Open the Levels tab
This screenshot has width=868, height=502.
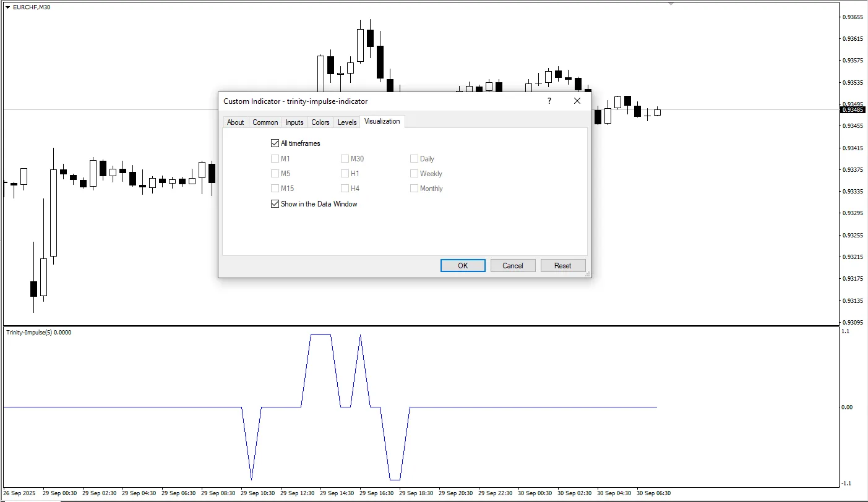[x=347, y=122]
